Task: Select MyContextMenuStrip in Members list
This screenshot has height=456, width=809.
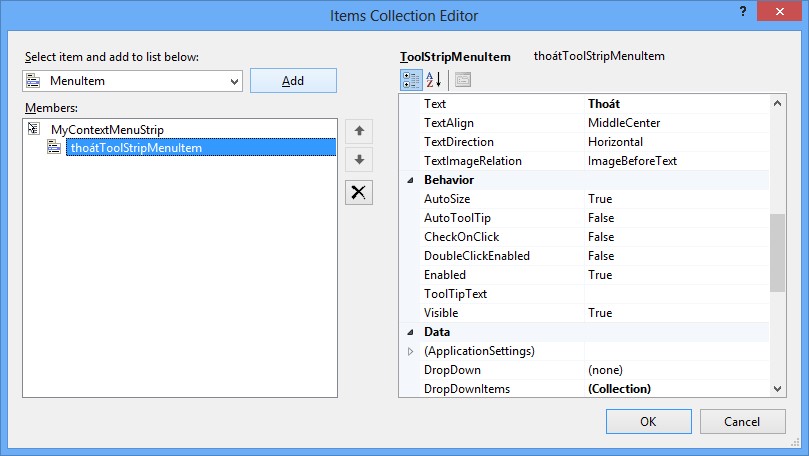Action: click(107, 129)
